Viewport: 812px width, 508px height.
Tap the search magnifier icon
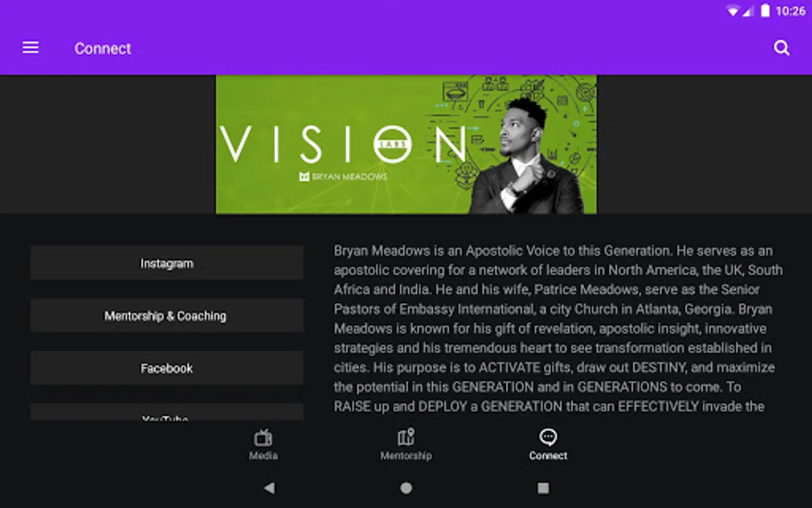pos(782,48)
